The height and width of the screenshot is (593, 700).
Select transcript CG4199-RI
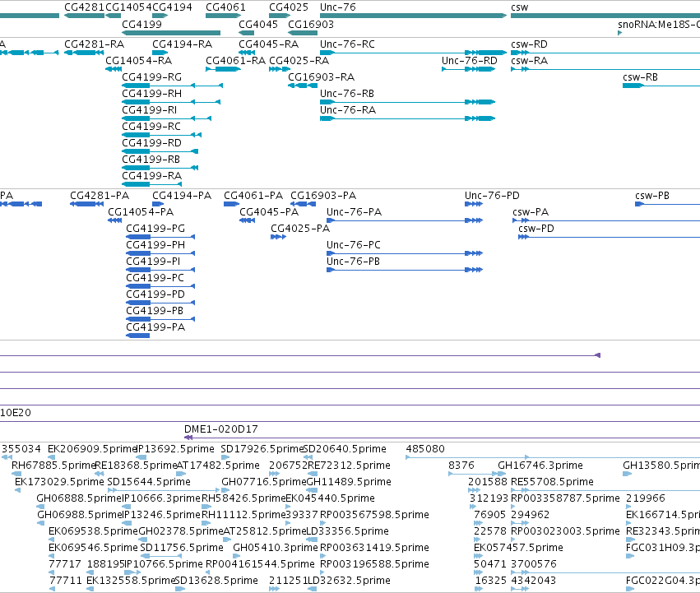point(166,118)
